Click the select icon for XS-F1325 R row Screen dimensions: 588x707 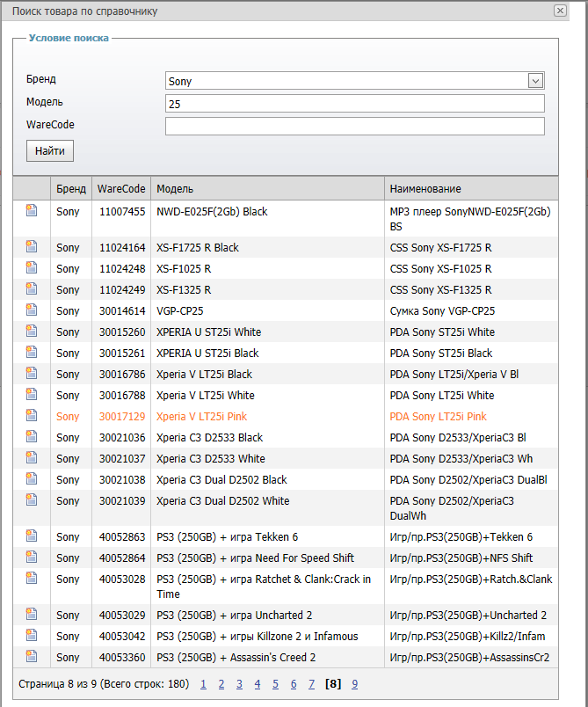coord(32,288)
